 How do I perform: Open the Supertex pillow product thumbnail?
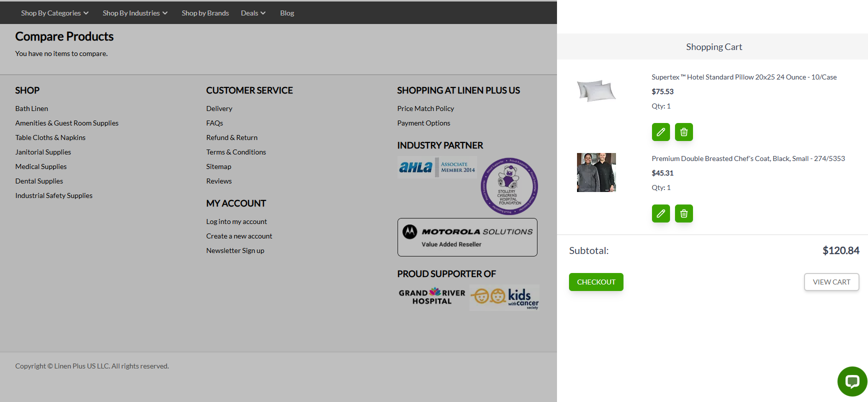click(596, 90)
